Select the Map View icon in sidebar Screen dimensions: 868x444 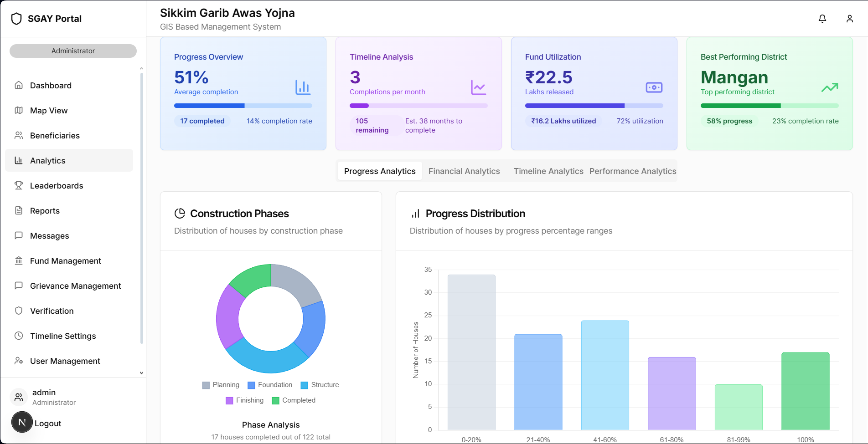click(x=18, y=110)
